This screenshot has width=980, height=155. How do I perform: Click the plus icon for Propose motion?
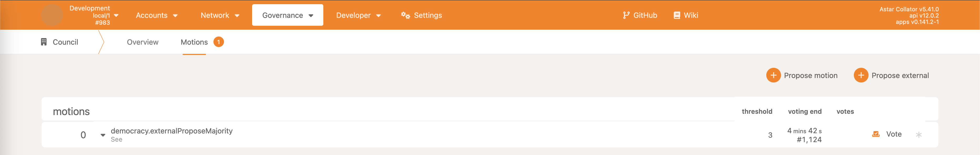(x=773, y=75)
